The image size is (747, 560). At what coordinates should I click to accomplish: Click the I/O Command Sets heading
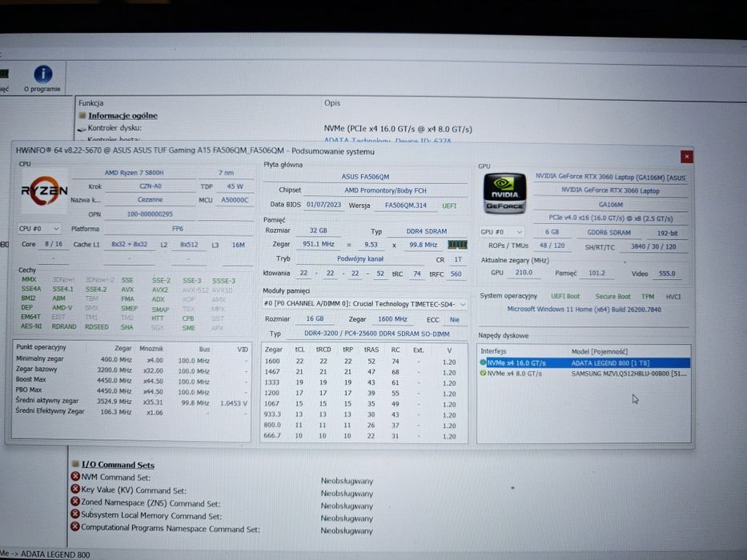(118, 465)
